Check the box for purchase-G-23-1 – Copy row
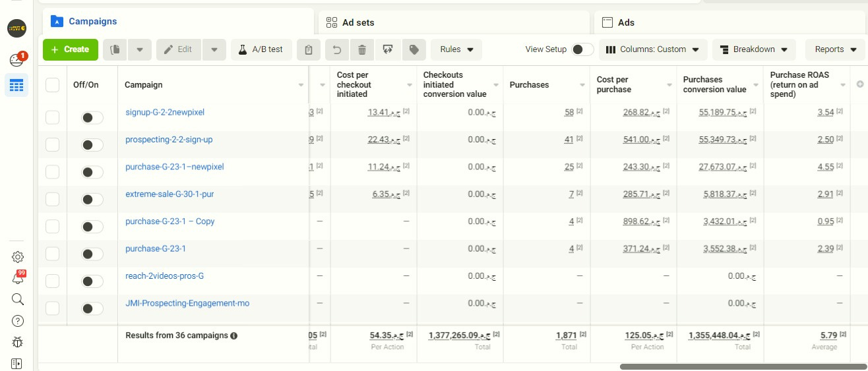The image size is (868, 371). [53, 227]
